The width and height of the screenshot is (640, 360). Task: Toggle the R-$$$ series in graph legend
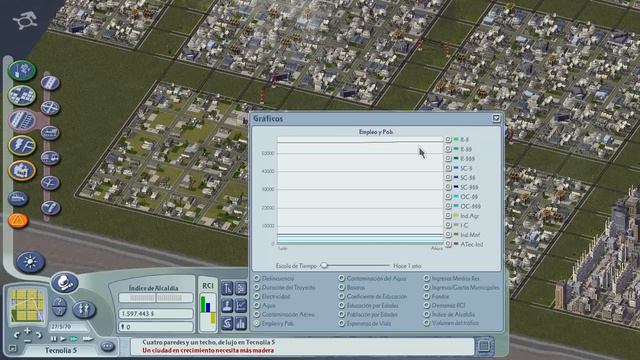point(448,159)
